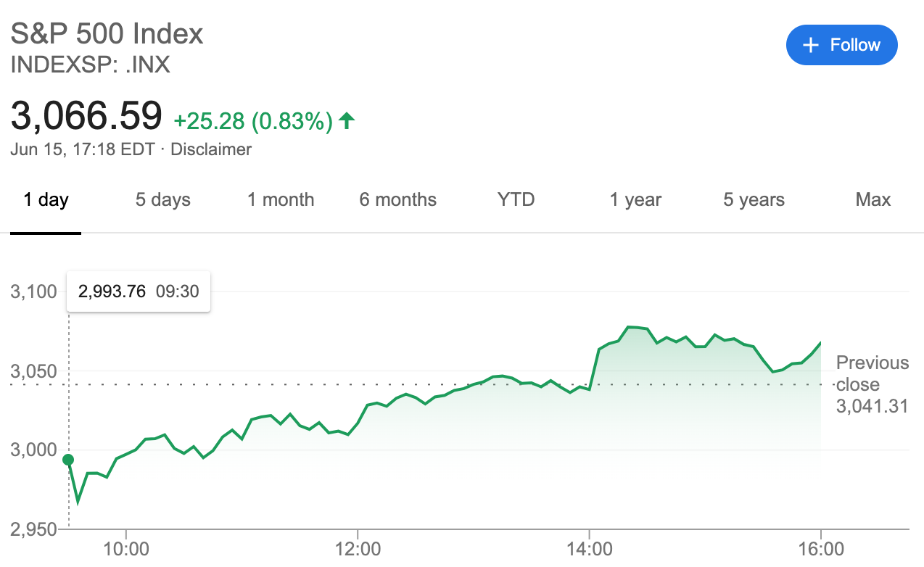Click the 2,993.76 09:30 tooltip

pos(139,291)
